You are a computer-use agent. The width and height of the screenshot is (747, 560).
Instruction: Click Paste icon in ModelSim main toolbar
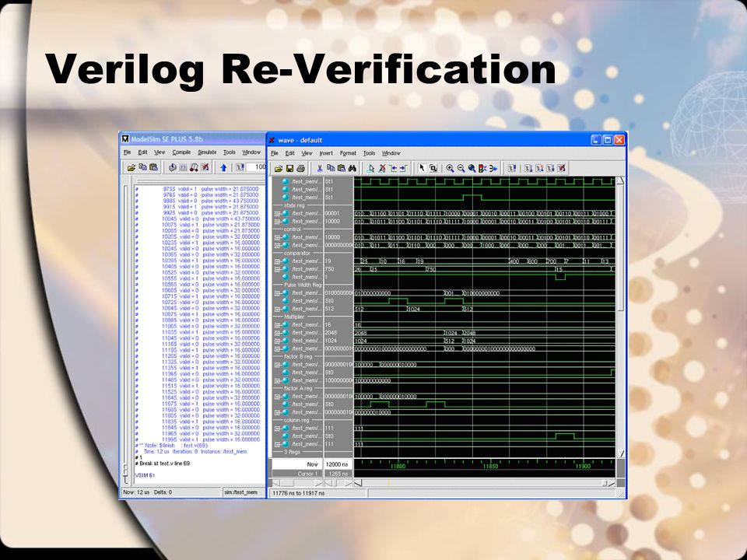pos(153,168)
